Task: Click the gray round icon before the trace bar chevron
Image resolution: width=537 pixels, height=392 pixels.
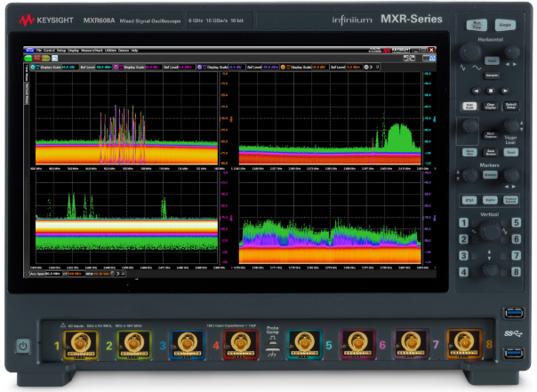Action: 366,67
